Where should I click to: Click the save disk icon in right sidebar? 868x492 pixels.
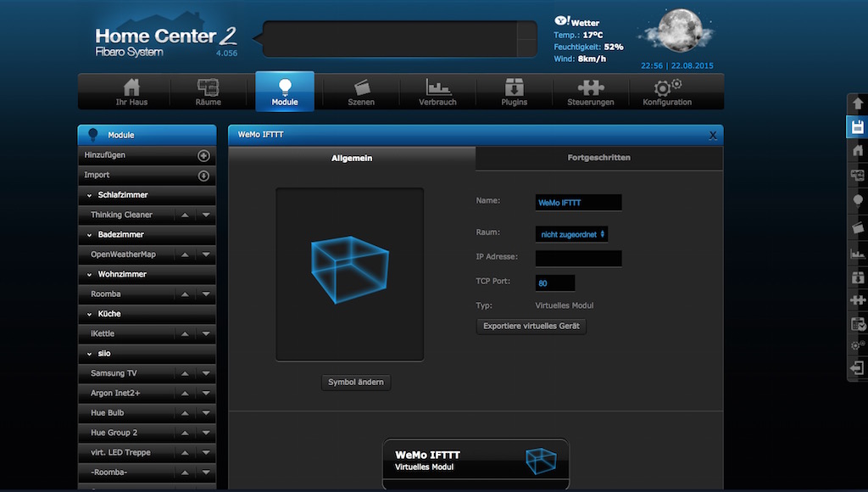click(x=857, y=127)
